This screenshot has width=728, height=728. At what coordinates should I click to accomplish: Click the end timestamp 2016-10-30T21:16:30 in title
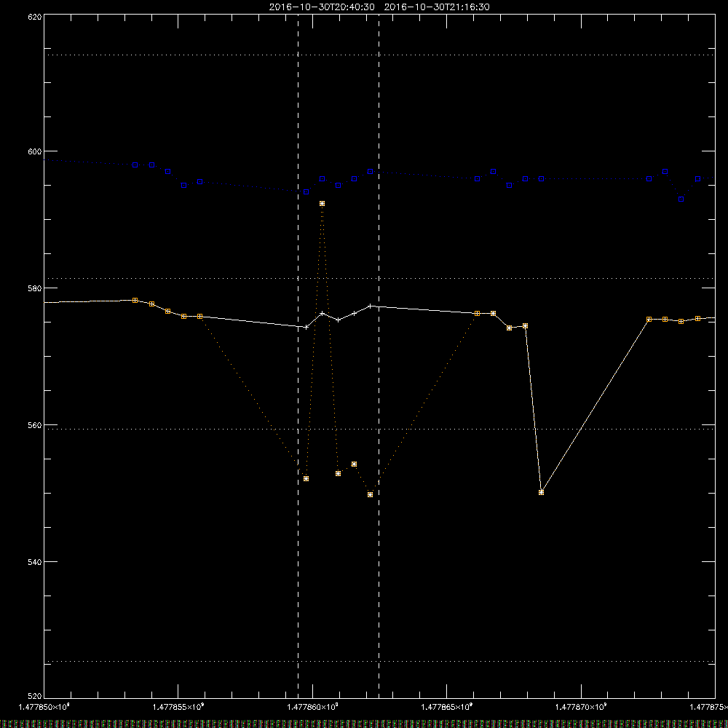437,7
